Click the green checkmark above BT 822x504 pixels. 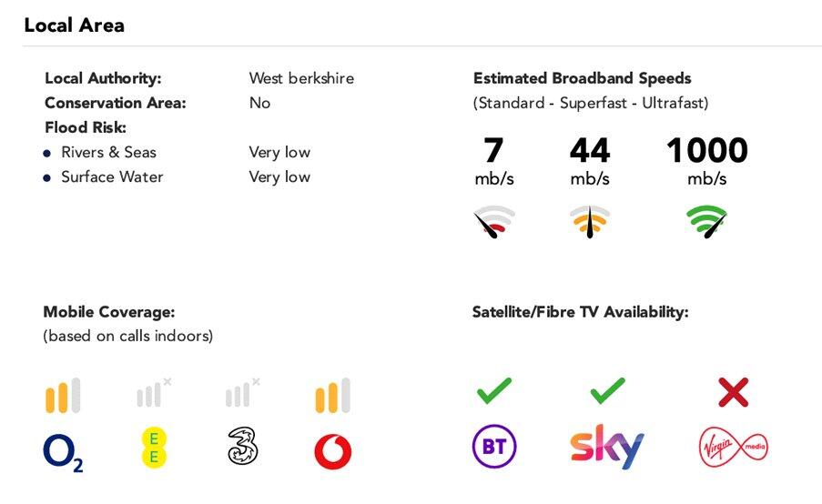point(494,391)
